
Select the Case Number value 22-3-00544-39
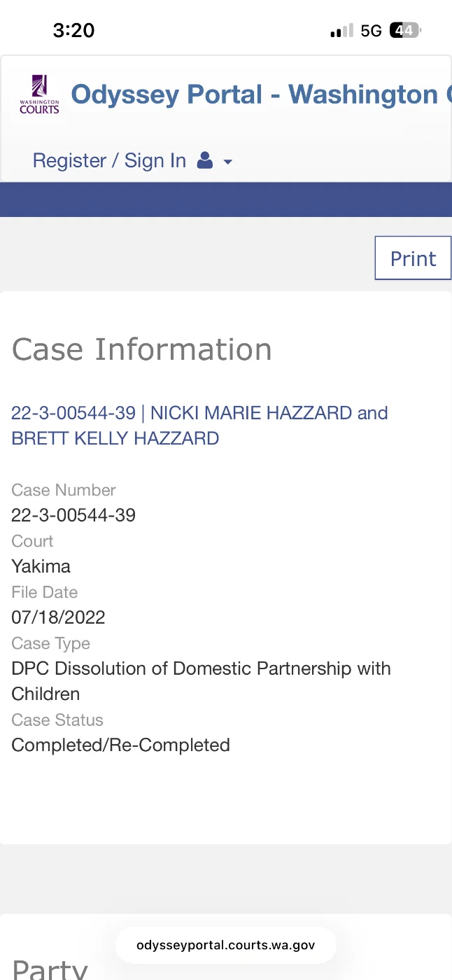(x=73, y=515)
